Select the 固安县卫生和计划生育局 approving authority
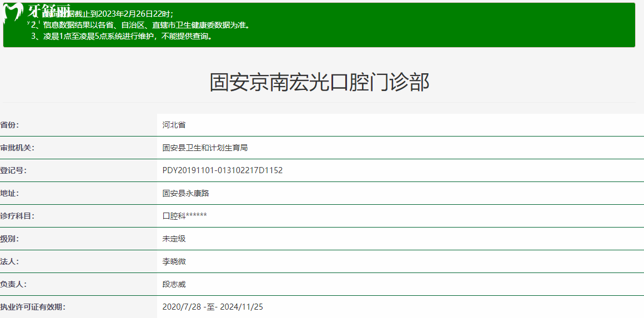 pos(205,148)
